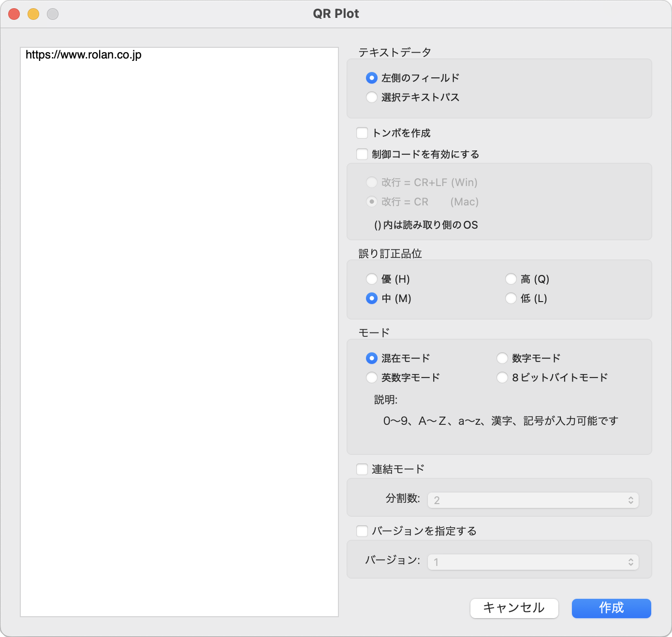
Task: Open the 分割数 dropdown
Action: click(x=532, y=500)
